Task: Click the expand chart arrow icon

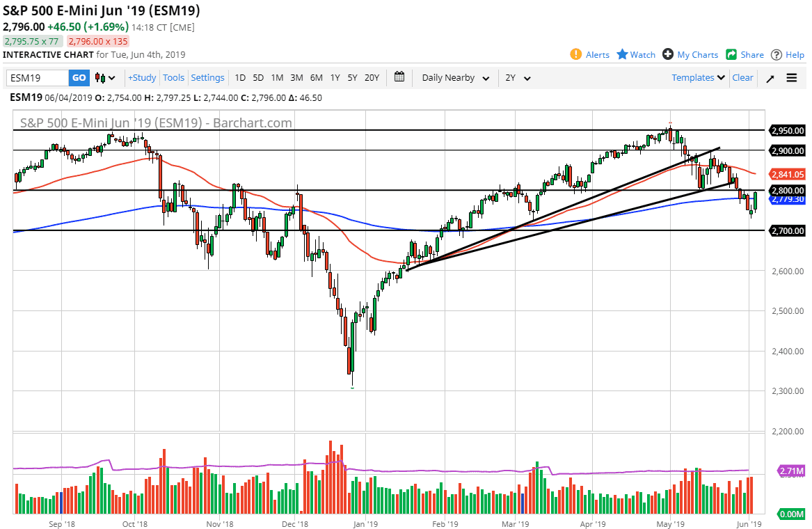Action: pos(770,78)
